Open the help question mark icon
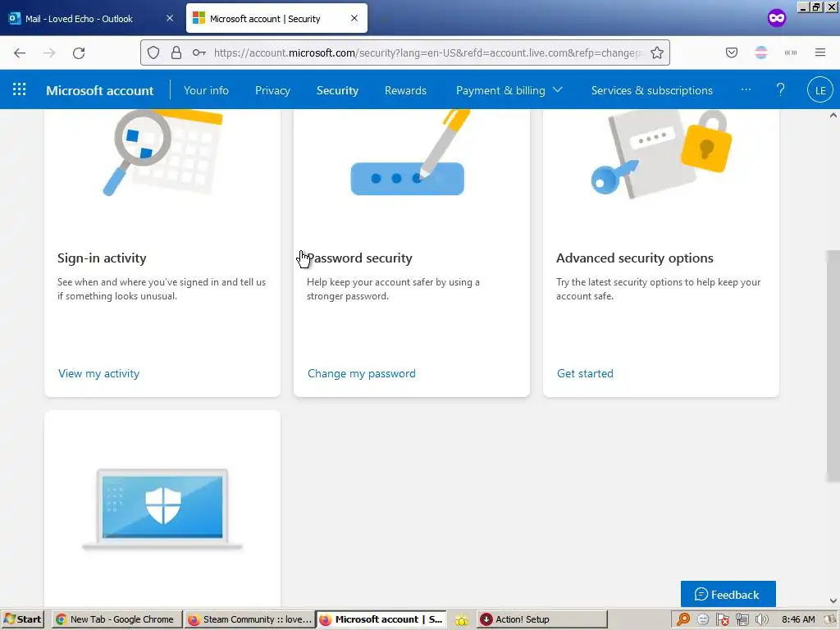The image size is (840, 630). (781, 89)
